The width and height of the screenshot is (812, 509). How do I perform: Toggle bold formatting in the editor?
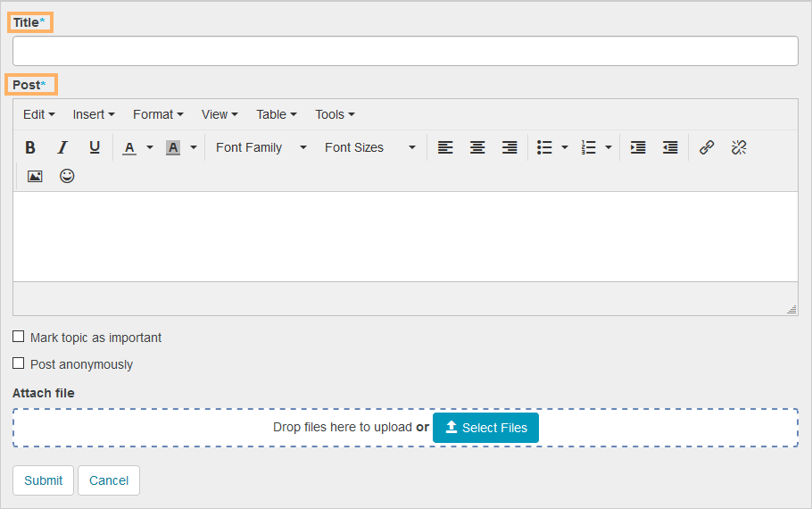30,147
